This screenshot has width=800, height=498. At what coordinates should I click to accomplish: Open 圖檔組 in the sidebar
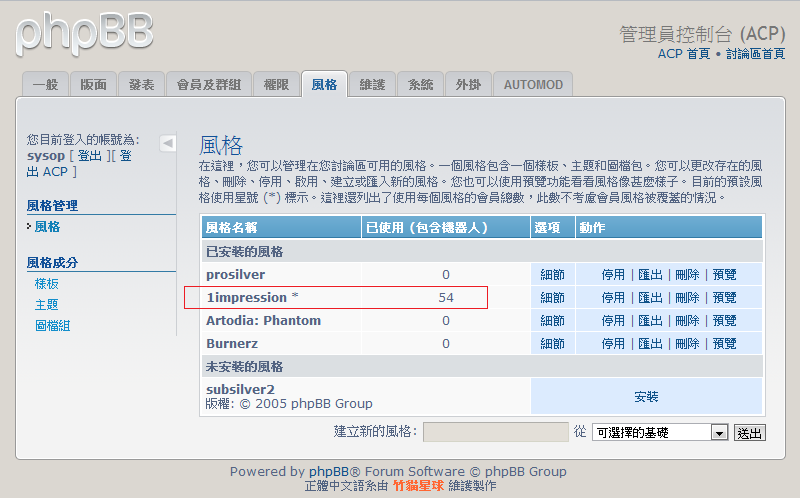click(52, 326)
